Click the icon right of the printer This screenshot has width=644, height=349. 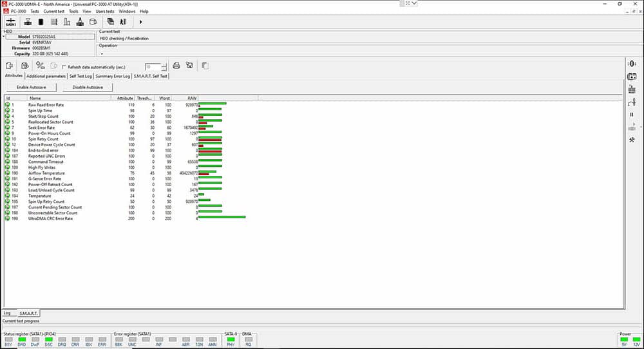click(x=189, y=66)
